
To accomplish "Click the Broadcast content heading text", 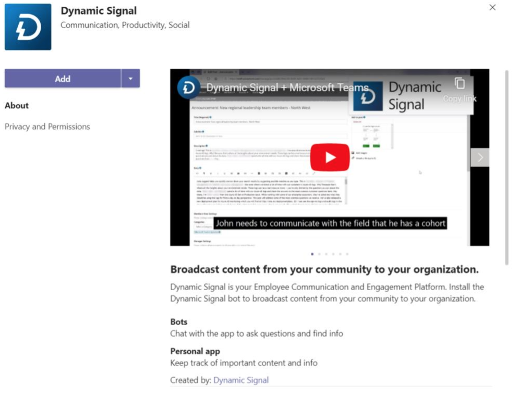I will point(324,269).
